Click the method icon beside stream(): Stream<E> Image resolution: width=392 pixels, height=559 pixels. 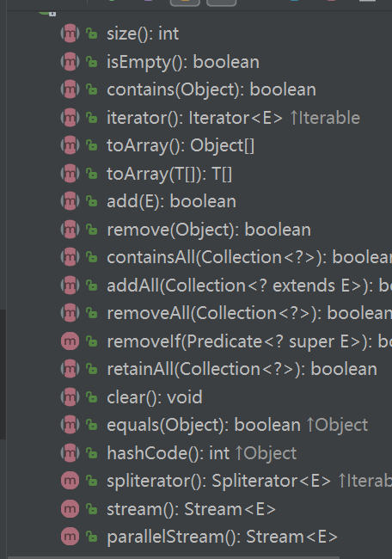coord(70,509)
